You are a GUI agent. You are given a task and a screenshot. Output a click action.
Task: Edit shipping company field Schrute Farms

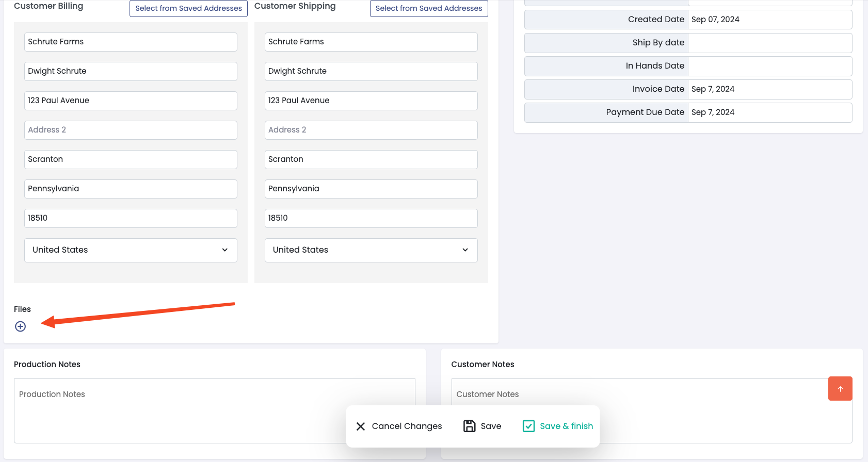371,42
